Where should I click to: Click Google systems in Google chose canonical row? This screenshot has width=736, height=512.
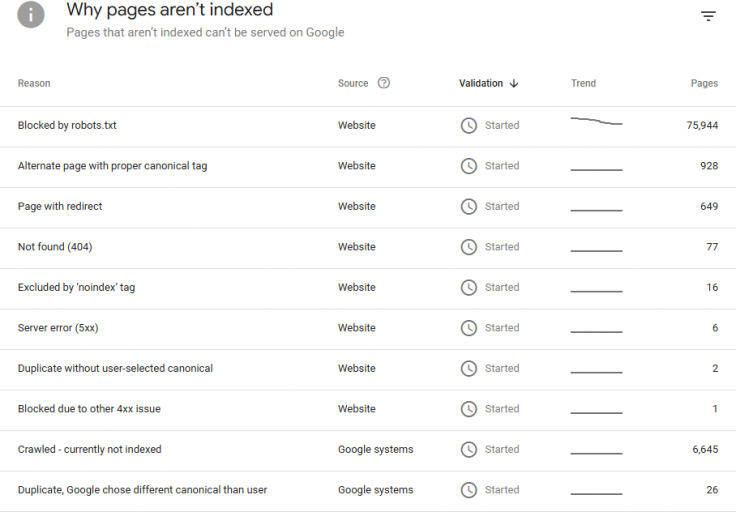point(376,490)
